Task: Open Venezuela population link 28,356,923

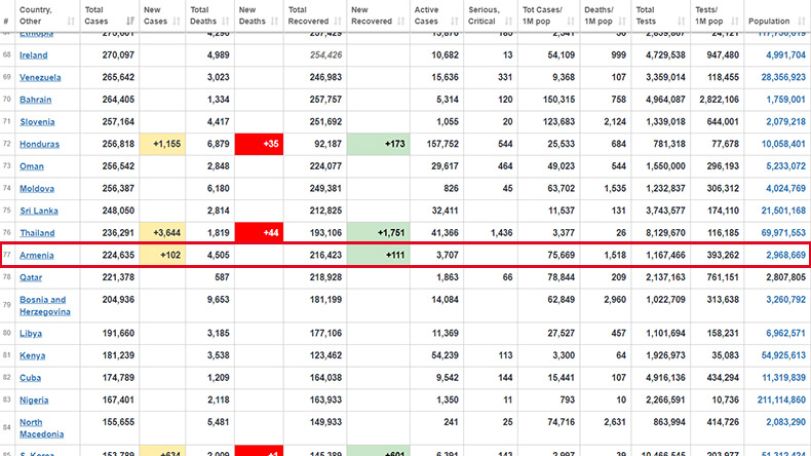Action: pos(783,78)
